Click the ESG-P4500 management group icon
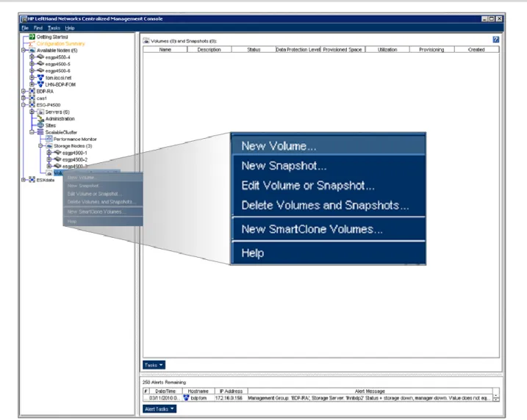This screenshot has height=420, width=527. pos(32,105)
